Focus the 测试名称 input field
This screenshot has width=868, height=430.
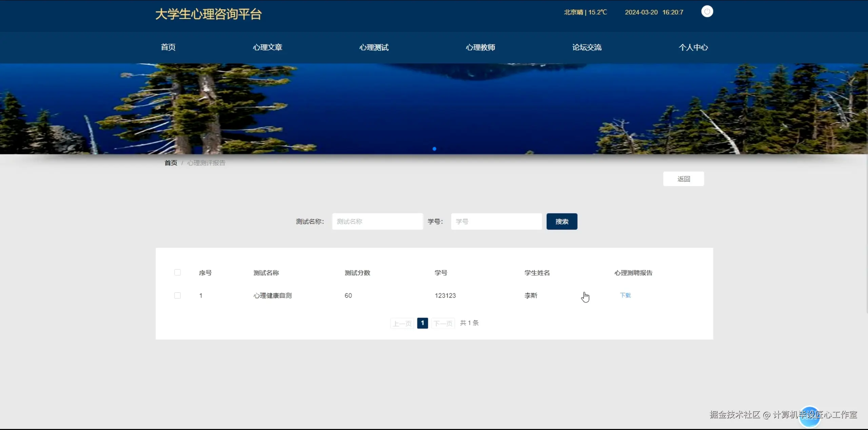tap(377, 222)
